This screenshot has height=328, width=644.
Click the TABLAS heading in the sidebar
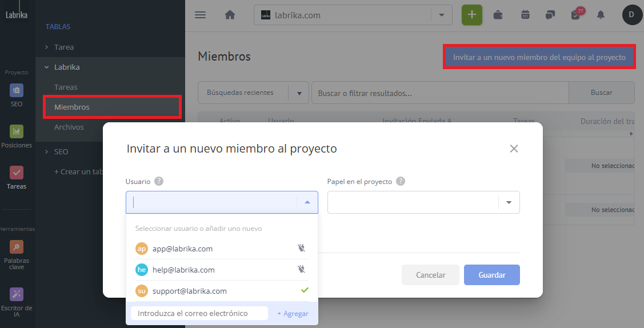point(58,27)
